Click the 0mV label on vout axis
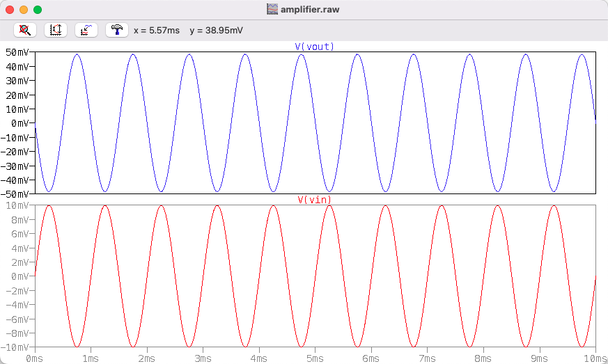The image size is (608, 364). pyautogui.click(x=20, y=123)
